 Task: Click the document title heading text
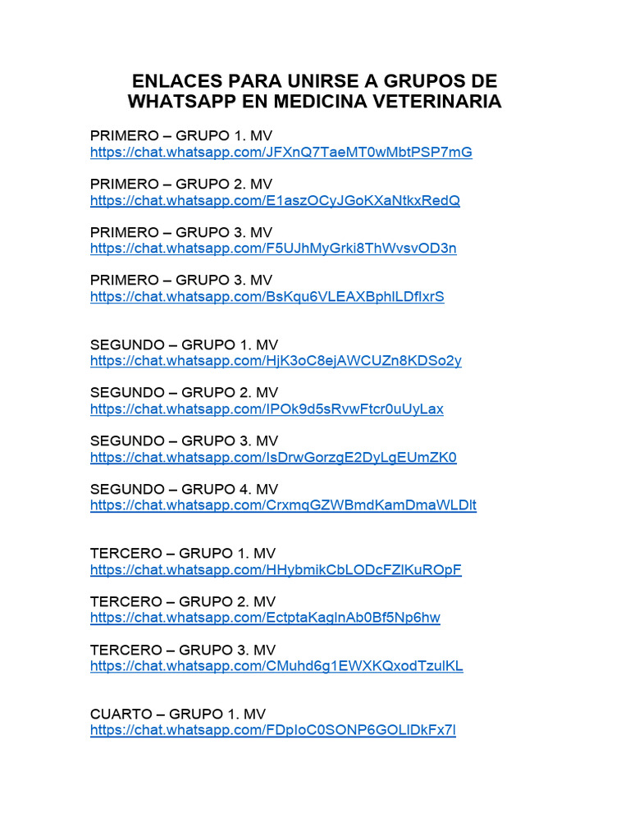[x=314, y=91]
